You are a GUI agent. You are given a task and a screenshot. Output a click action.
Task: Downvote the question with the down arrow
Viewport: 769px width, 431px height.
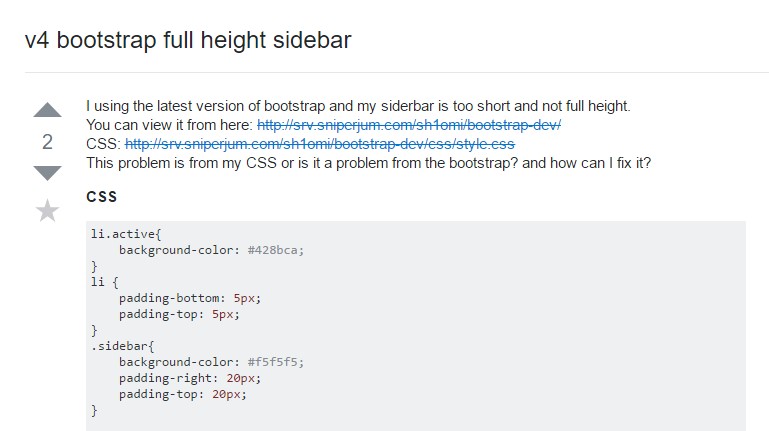click(47, 174)
